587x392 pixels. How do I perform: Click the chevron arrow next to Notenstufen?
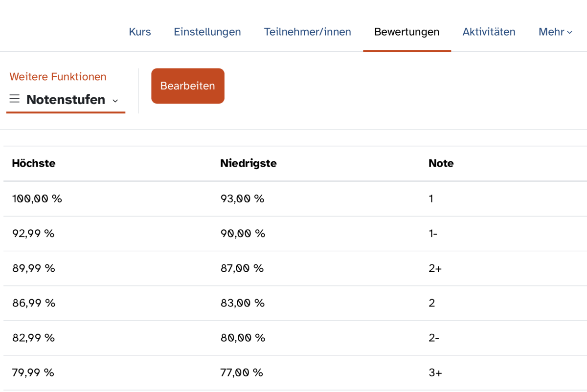[x=115, y=101]
